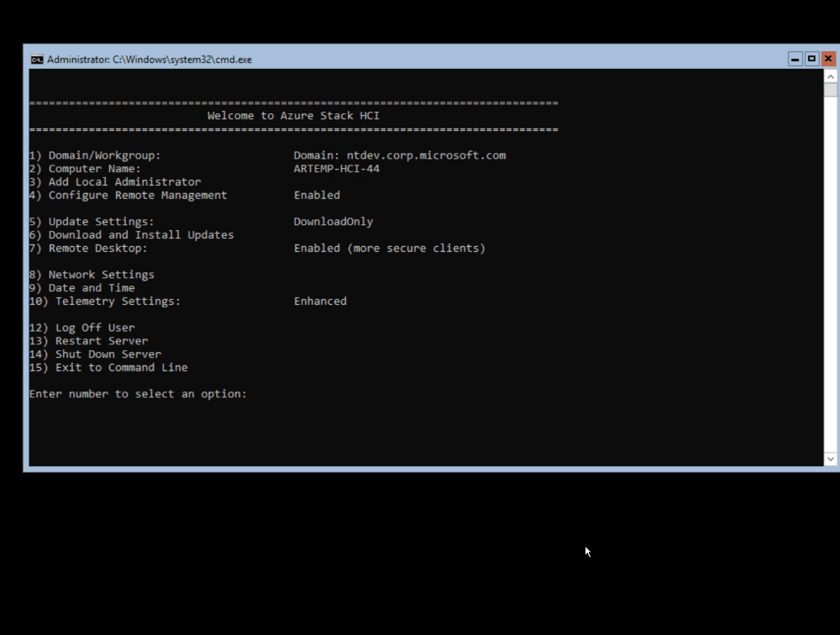Click the 'Welcome to Azure Stack HCI' heading
The height and width of the screenshot is (635, 840).
[x=293, y=116]
